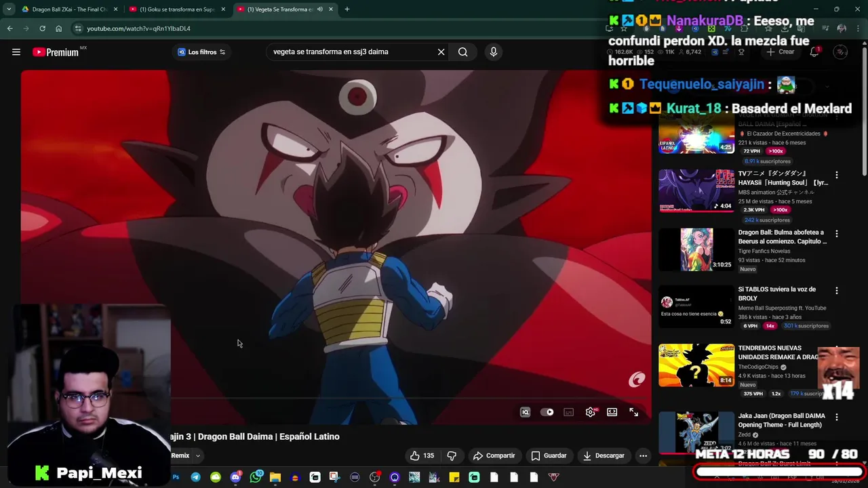This screenshot has width=868, height=488.
Task: Open Telegram from the taskbar
Action: tap(195, 477)
